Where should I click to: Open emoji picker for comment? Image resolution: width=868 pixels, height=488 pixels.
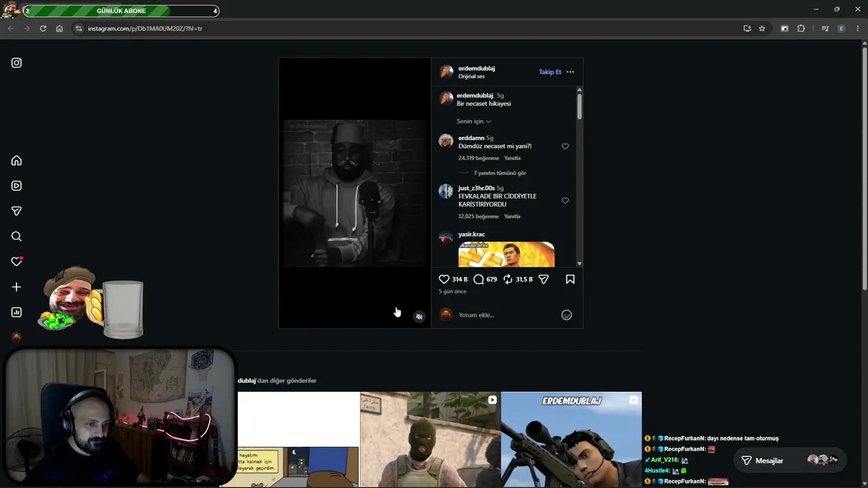click(x=567, y=315)
